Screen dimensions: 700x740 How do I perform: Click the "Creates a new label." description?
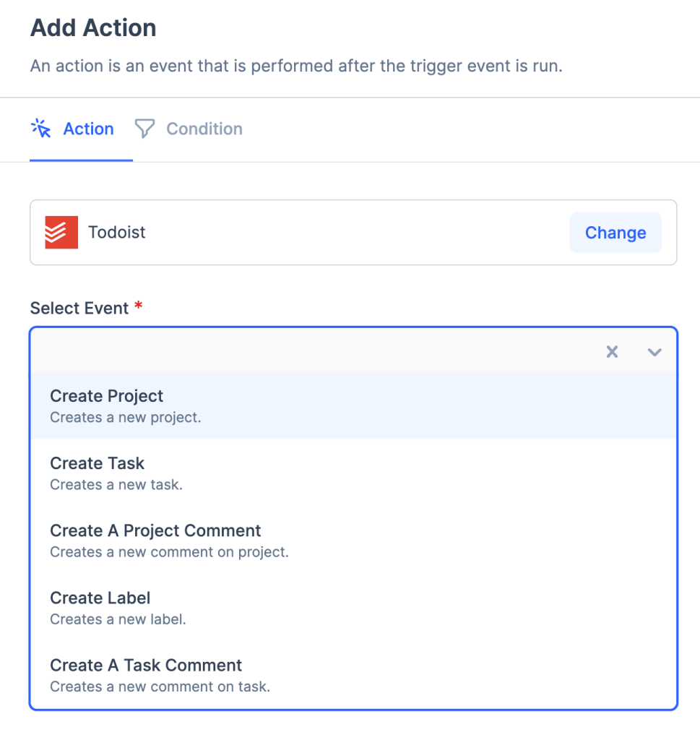[118, 619]
